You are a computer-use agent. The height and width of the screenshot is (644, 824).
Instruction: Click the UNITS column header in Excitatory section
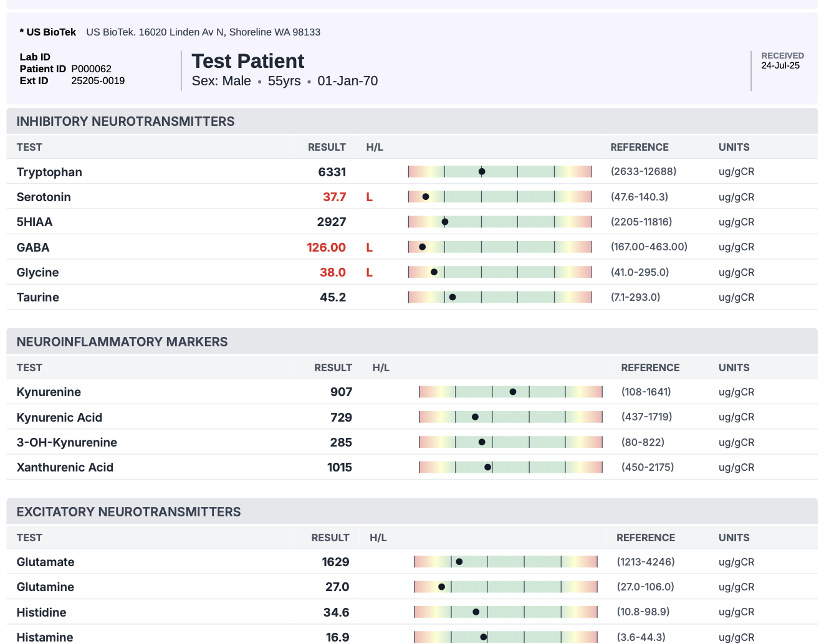pos(734,537)
